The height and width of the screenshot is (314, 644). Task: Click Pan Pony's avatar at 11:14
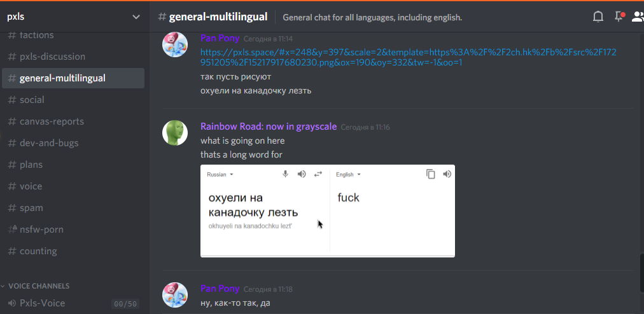coord(175,44)
